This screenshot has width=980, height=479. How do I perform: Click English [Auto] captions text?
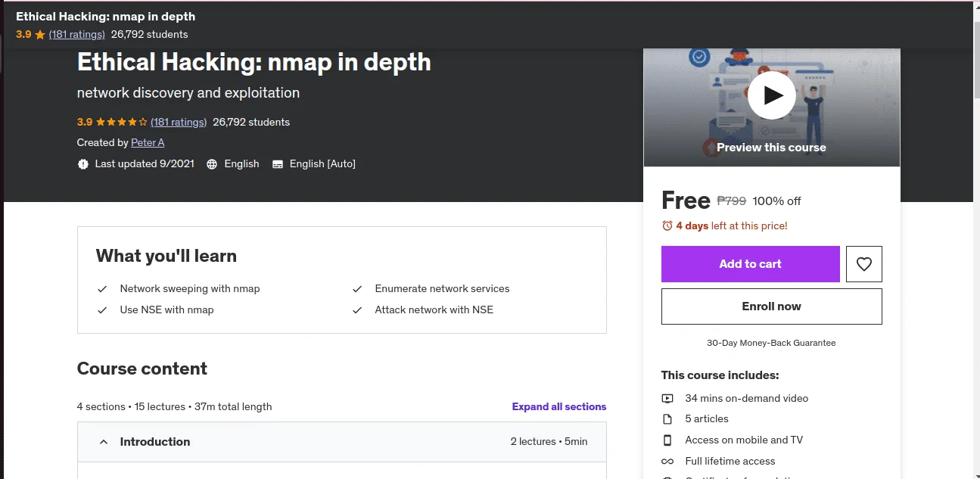(x=322, y=163)
